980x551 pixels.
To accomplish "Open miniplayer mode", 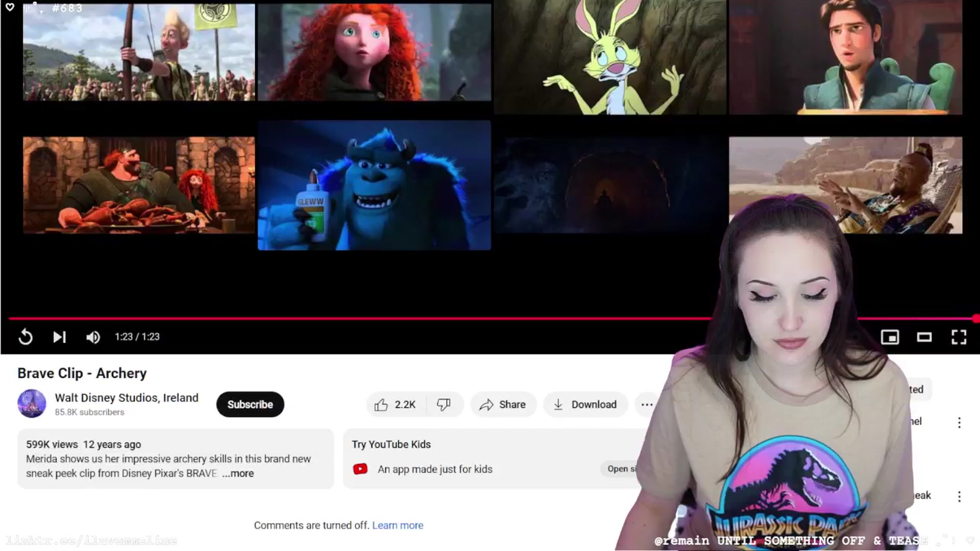I will tap(890, 337).
